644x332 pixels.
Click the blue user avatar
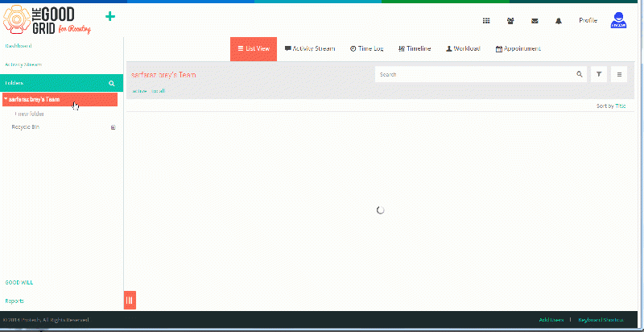(x=618, y=20)
